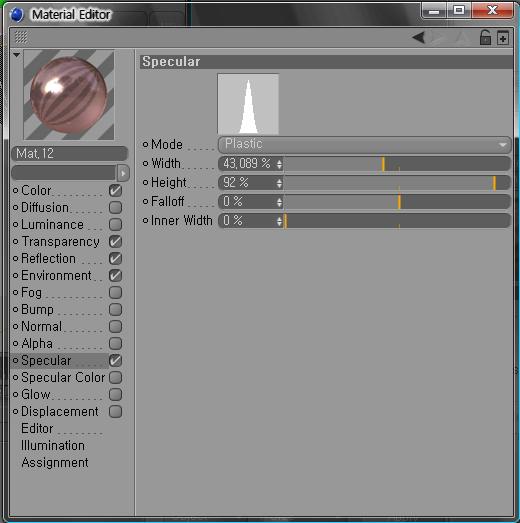Click the lock icon in toolbar
Image resolution: width=520 pixels, height=523 pixels.
(485, 37)
